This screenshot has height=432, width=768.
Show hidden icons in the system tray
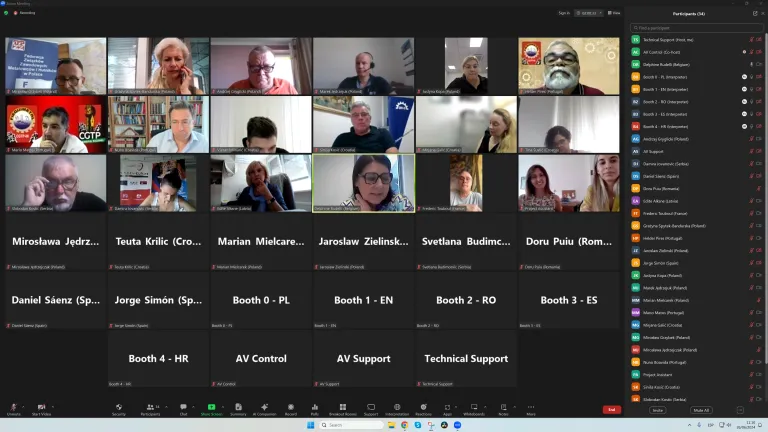[689, 425]
